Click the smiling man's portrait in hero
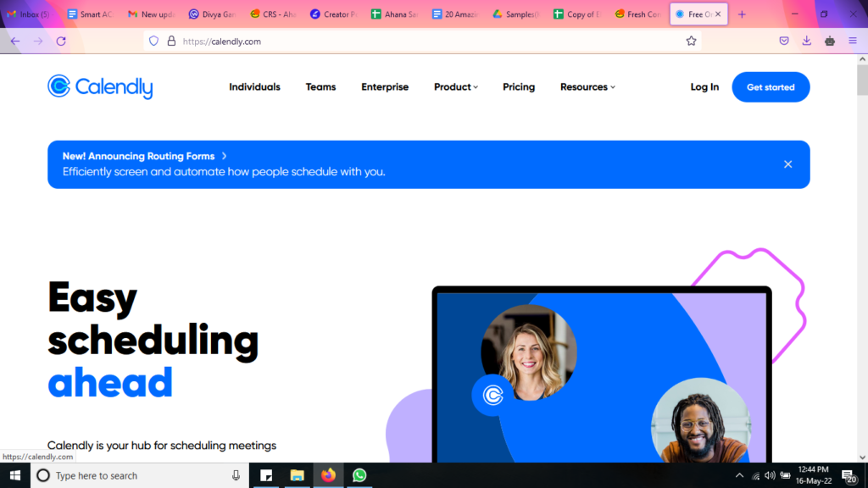The image size is (868, 488). (x=701, y=420)
